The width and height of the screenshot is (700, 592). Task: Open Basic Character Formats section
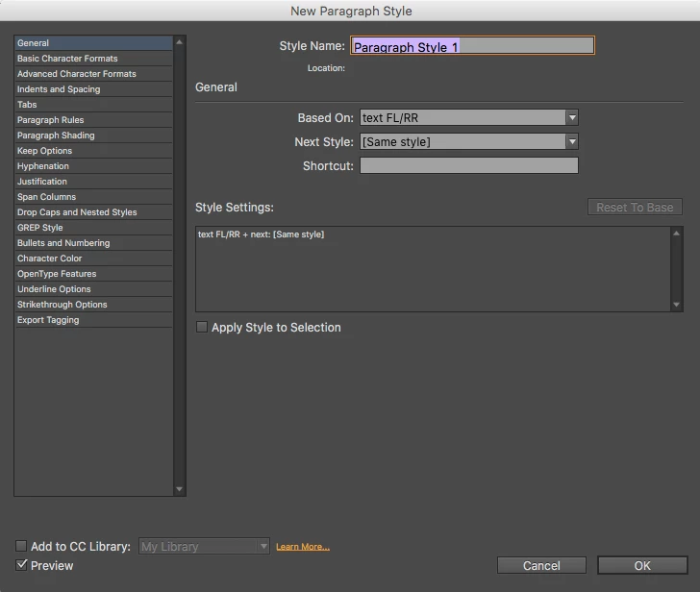click(94, 59)
